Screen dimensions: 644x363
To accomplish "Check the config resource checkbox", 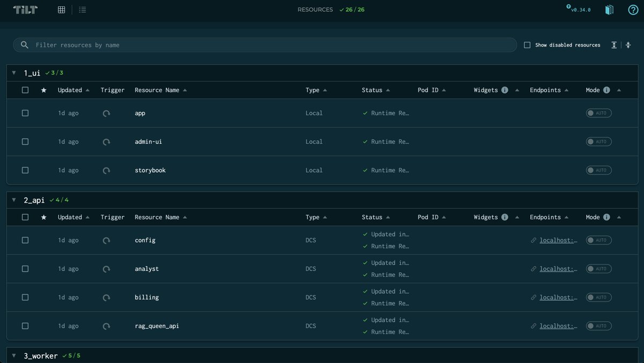I will (25, 240).
